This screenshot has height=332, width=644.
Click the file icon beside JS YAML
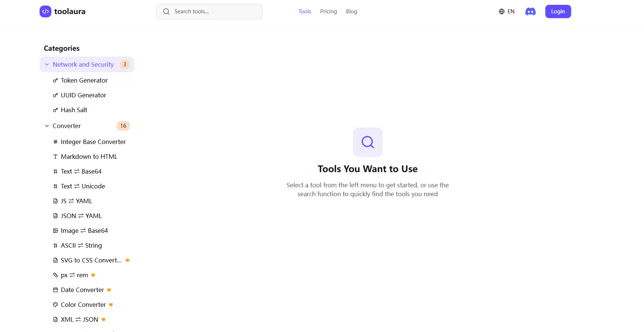[55, 201]
